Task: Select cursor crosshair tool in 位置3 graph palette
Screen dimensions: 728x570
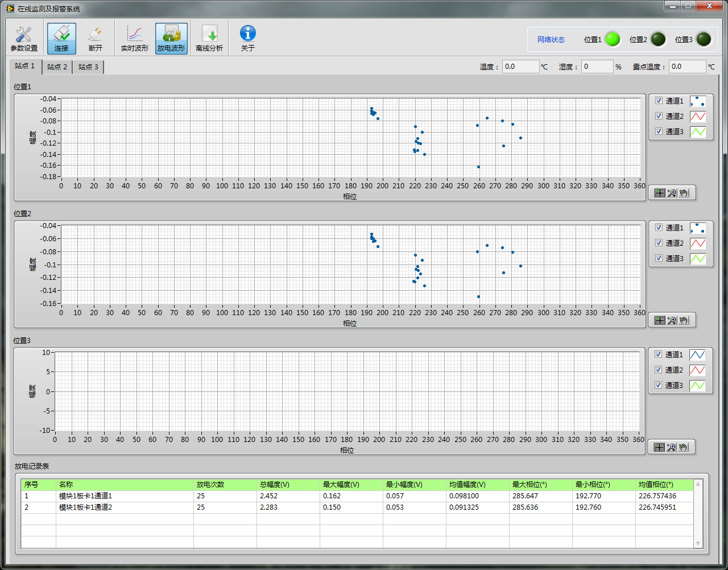Action: pos(659,447)
